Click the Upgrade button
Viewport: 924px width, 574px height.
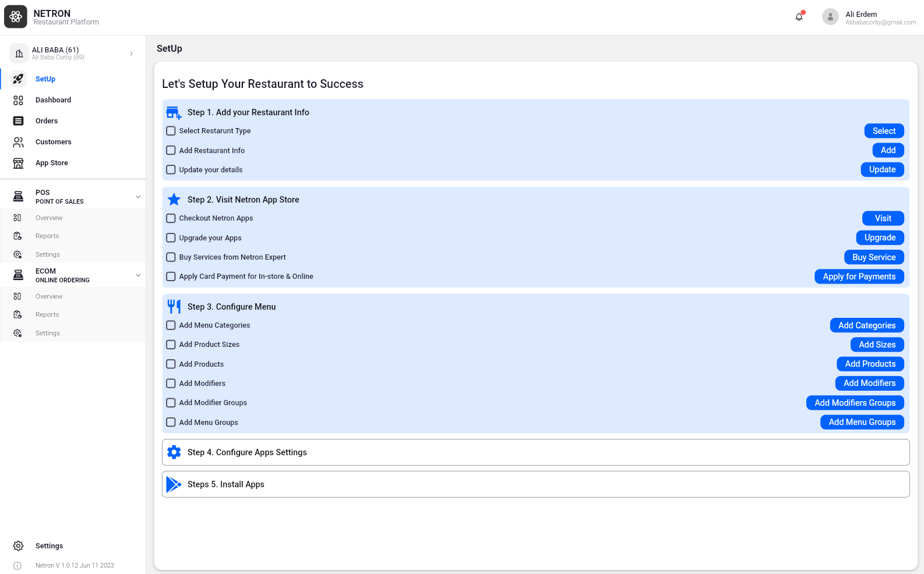coord(880,238)
